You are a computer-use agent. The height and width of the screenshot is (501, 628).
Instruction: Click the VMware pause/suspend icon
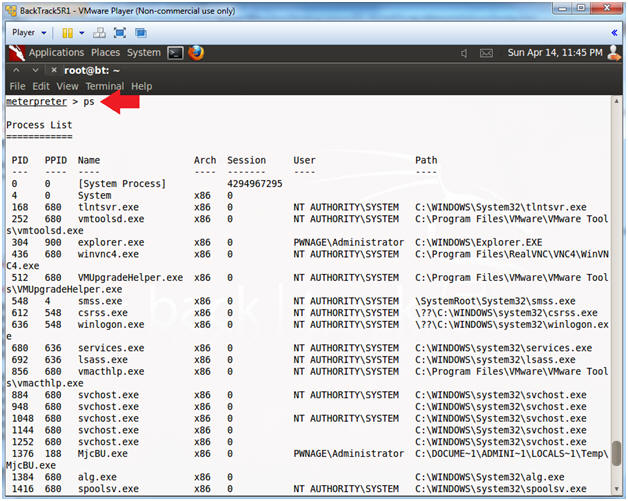67,33
